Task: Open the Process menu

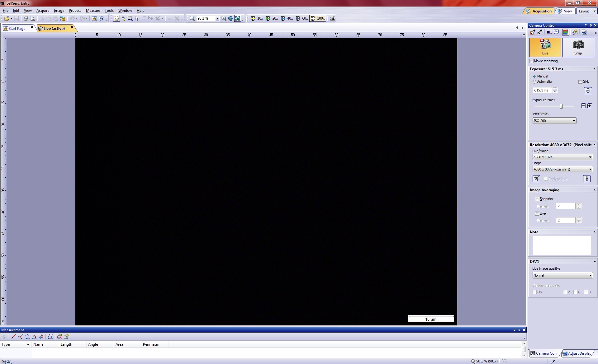Action: (75, 11)
